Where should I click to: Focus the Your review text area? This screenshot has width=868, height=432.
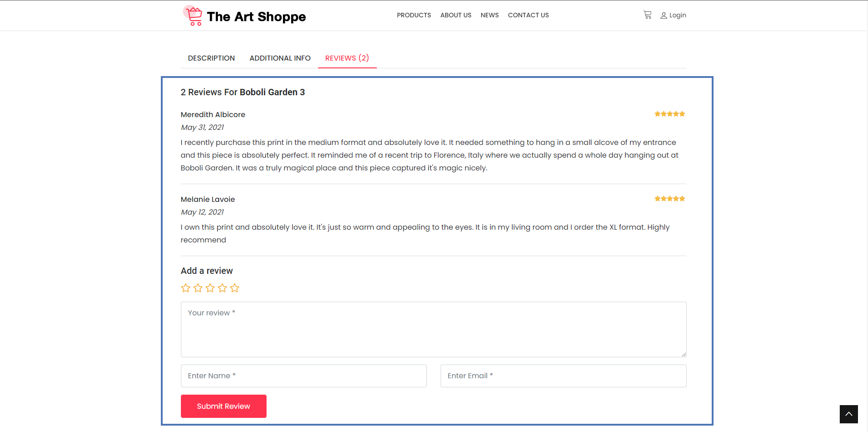coord(433,329)
